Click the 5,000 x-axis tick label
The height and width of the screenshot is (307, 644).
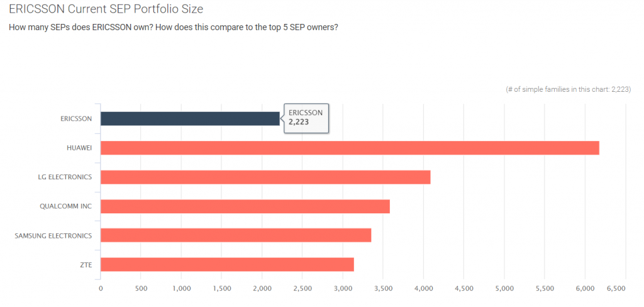pyautogui.click(x=504, y=288)
